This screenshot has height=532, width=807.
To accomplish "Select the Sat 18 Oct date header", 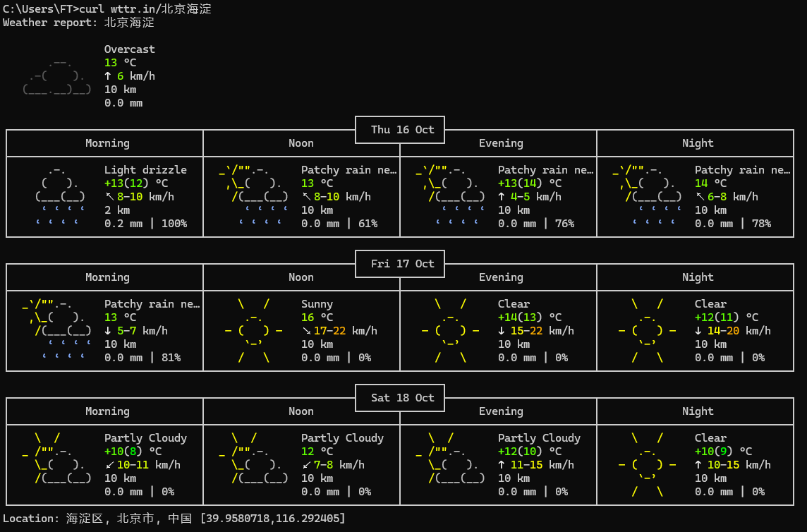I will pyautogui.click(x=400, y=398).
